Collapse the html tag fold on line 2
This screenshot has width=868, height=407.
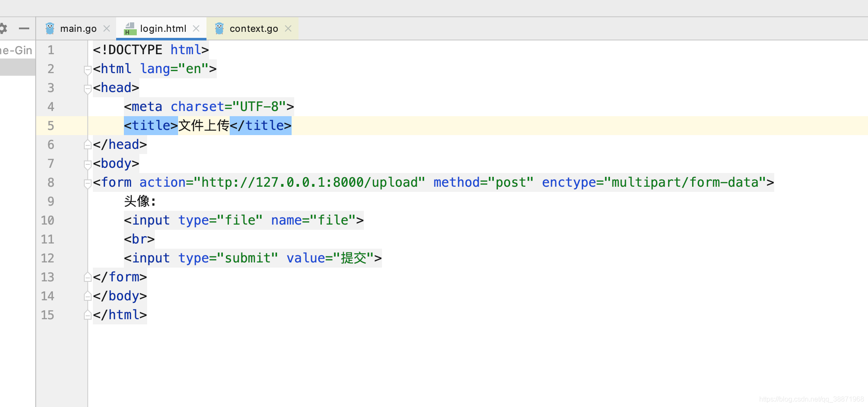pyautogui.click(x=87, y=70)
